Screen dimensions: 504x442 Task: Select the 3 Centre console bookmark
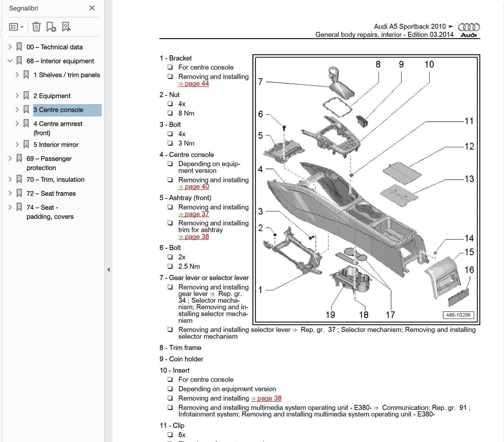58,110
